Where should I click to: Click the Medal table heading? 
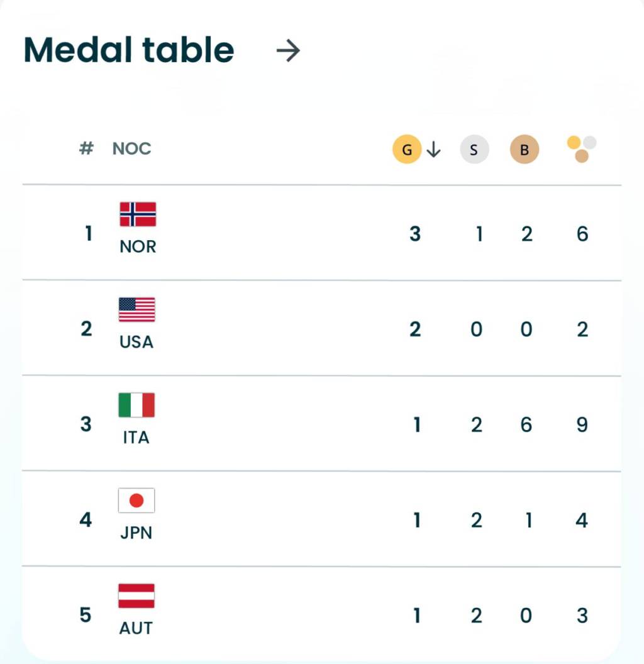129,50
